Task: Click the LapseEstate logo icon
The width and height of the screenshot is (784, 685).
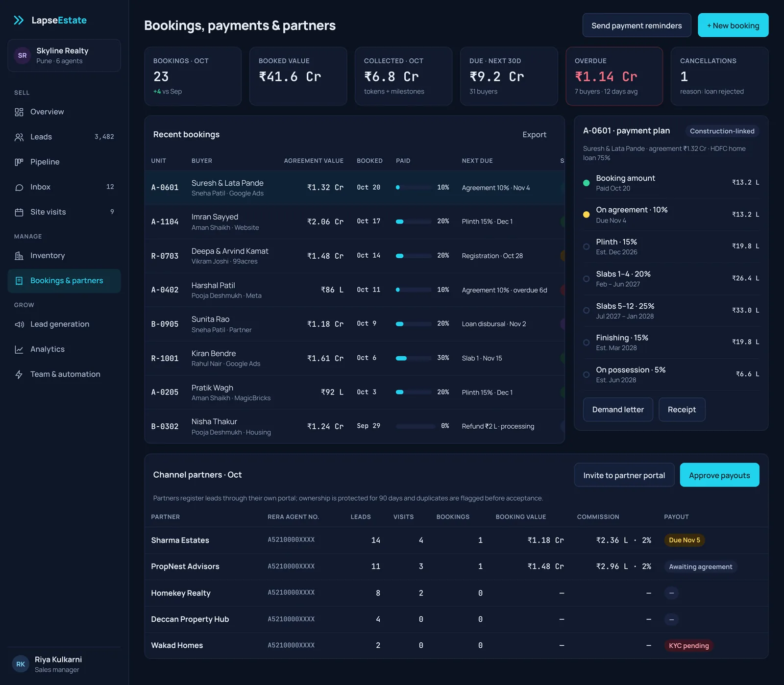Action: [19, 20]
